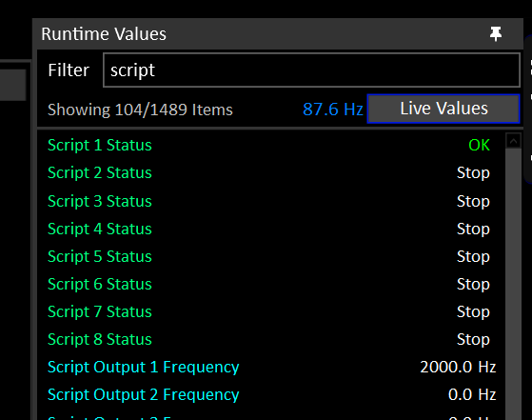Click the Runtime Values panel title
The image size is (532, 420).
click(104, 34)
